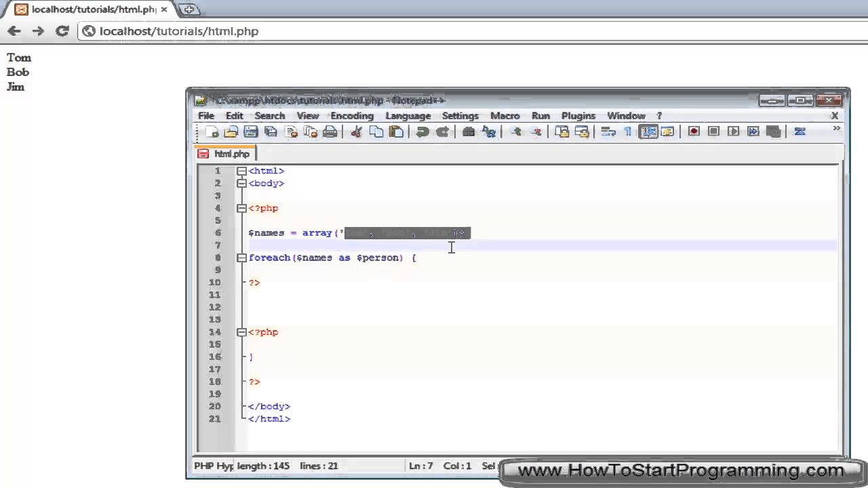This screenshot has width=868, height=488.
Task: Toggle word wrap in toolbar
Action: click(608, 131)
